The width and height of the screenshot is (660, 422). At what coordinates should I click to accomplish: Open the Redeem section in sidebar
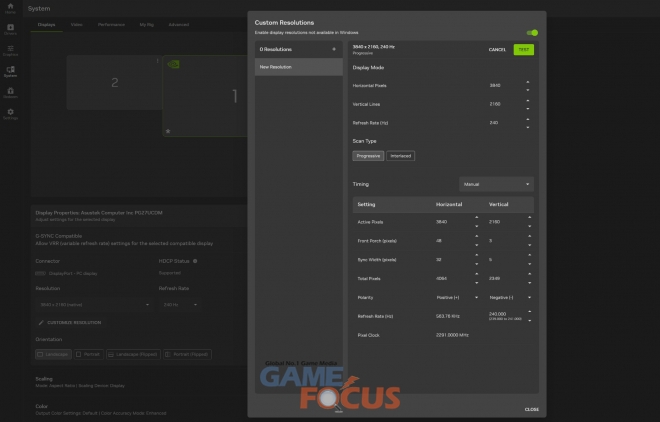pyautogui.click(x=10, y=92)
